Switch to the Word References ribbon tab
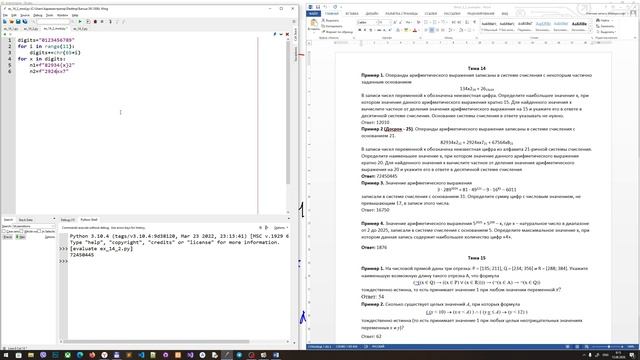 [x=431, y=13]
